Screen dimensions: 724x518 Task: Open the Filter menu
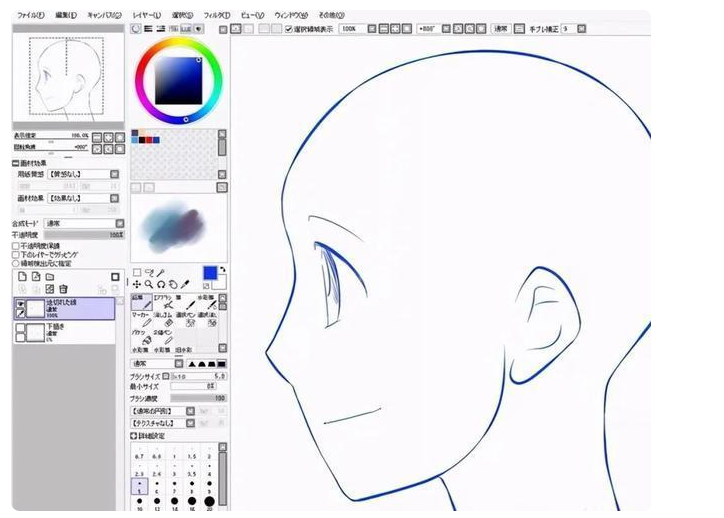click(x=217, y=15)
